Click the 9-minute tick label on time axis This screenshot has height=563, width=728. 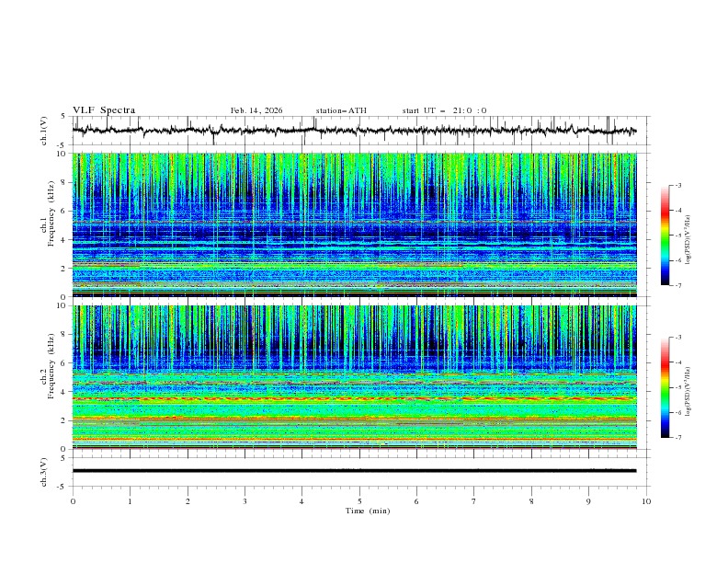coord(589,501)
